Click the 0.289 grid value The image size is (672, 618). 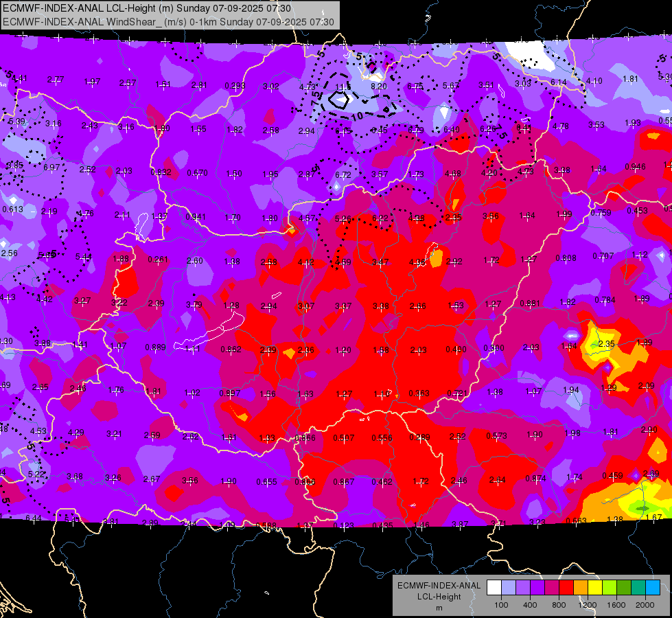click(419, 437)
